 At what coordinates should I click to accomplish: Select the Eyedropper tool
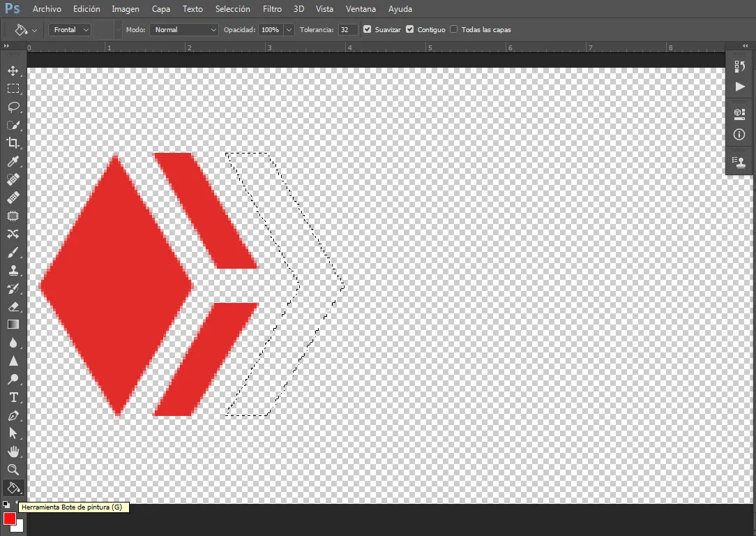coord(13,162)
